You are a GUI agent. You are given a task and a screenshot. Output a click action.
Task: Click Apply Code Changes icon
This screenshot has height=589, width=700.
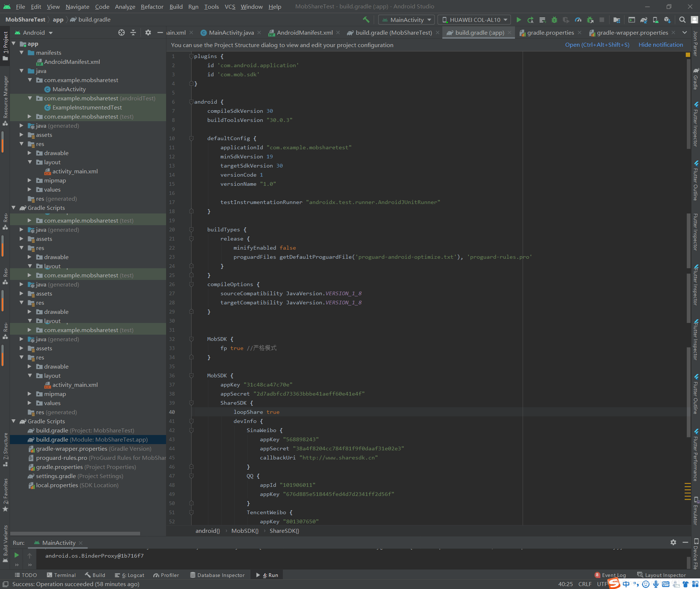(542, 20)
